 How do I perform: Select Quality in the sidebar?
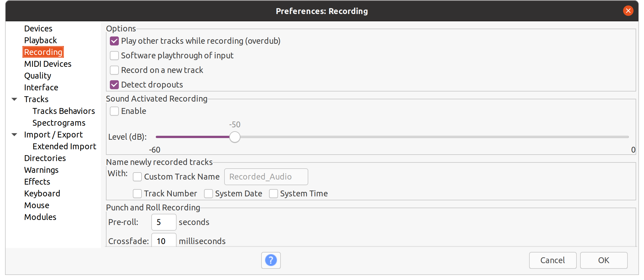point(38,76)
